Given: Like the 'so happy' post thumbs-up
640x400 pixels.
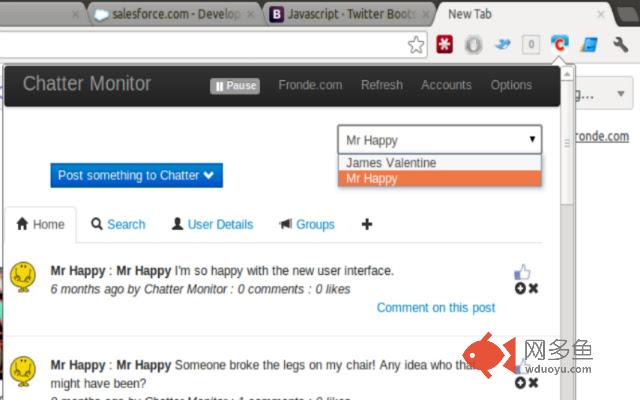Looking at the screenshot, I should point(522,272).
